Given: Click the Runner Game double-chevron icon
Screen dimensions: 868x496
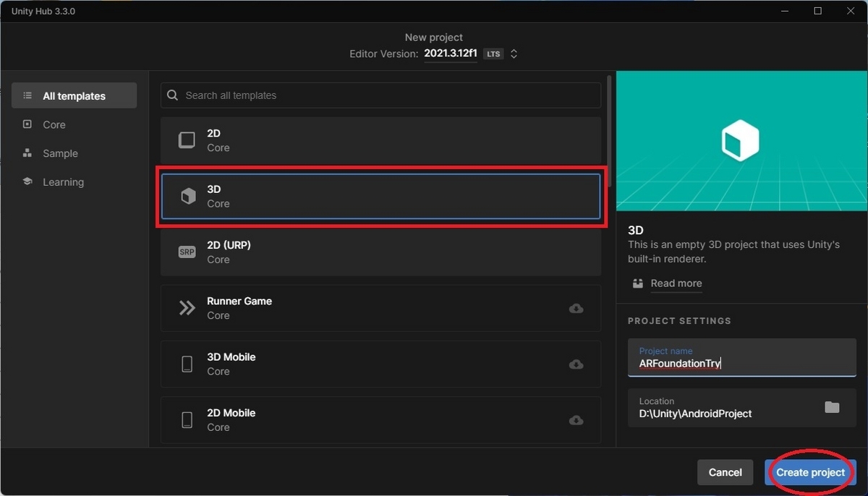Looking at the screenshot, I should [x=187, y=308].
